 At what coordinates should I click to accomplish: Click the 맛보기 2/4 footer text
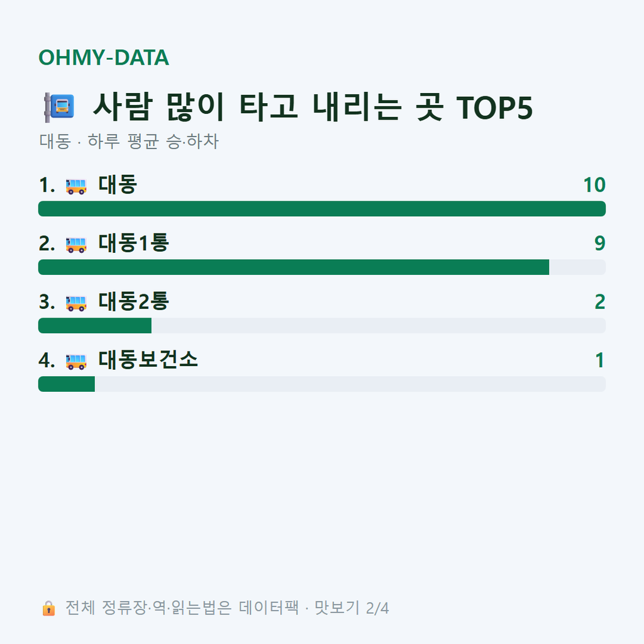tap(352, 608)
